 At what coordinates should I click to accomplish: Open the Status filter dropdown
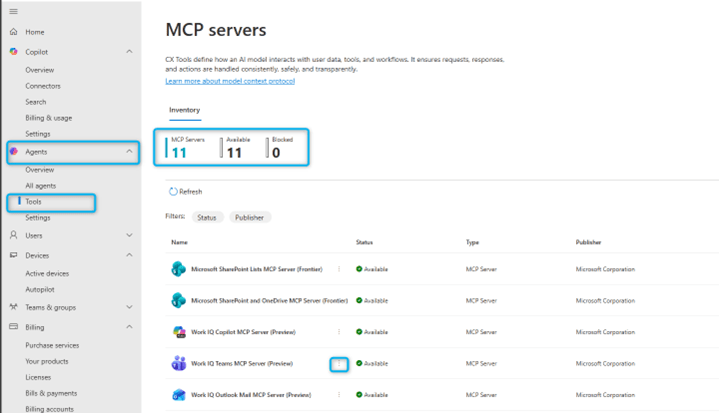(x=207, y=217)
